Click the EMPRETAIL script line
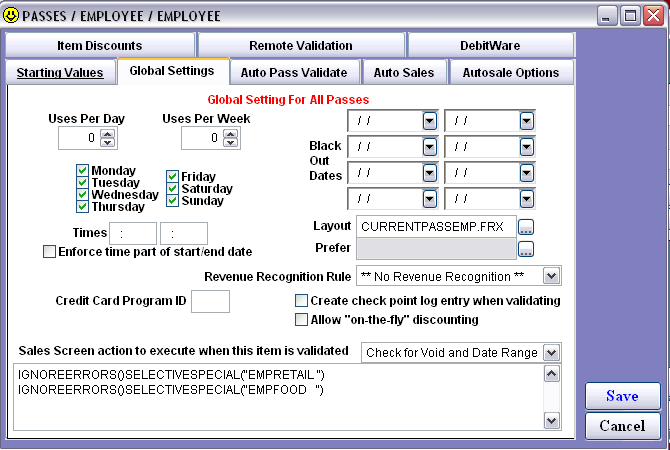The height and width of the screenshot is (450, 670). [x=171, y=375]
